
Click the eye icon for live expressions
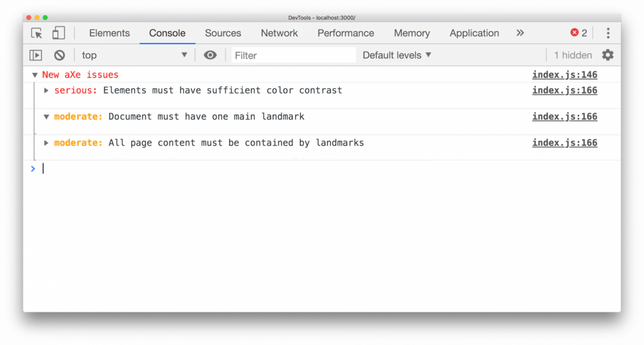coord(210,55)
